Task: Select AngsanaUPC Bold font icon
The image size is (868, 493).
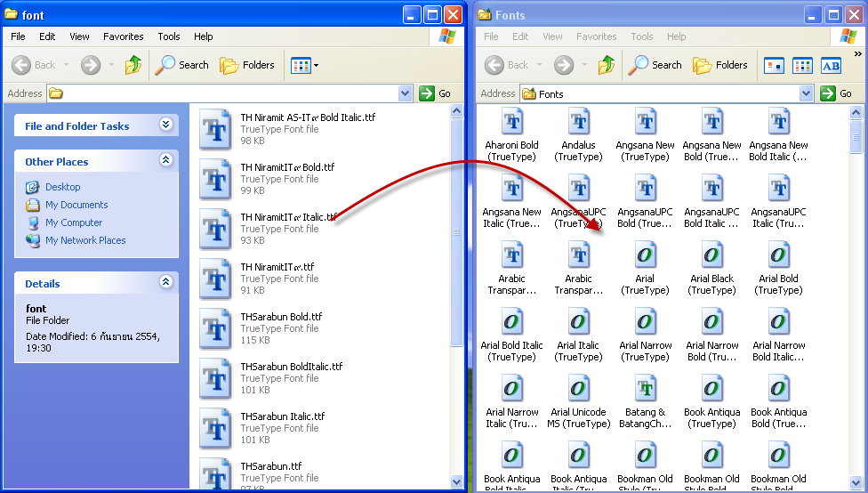Action: tap(646, 189)
